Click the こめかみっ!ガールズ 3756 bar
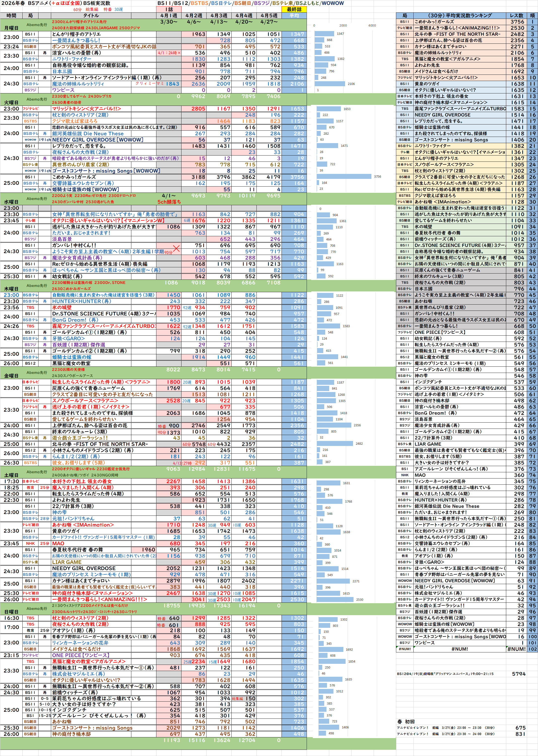The image size is (538, 756). 344,177
